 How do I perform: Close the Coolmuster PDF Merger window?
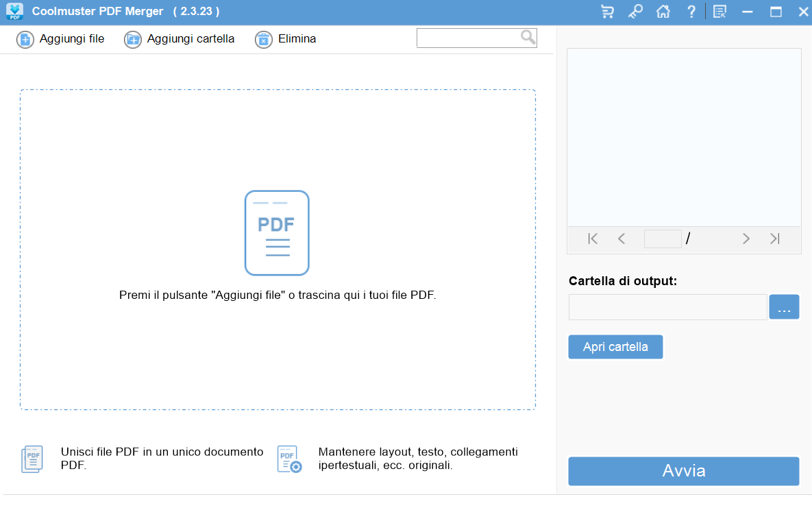(803, 12)
